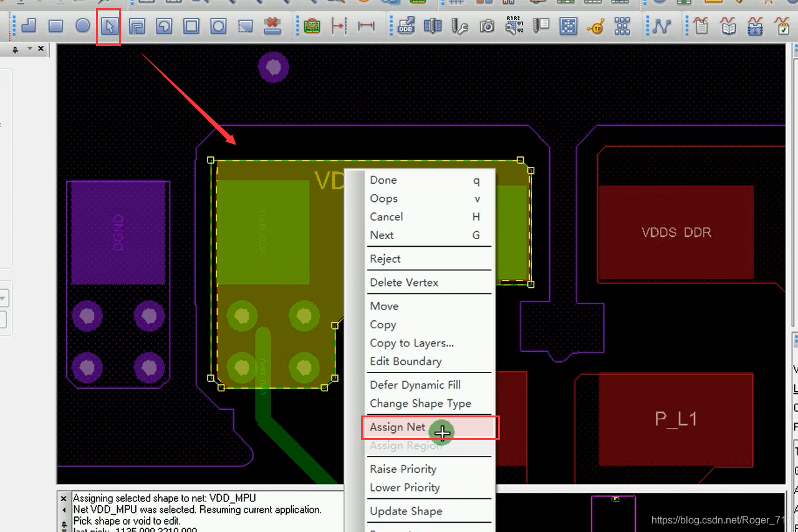Choose Assign Net from context menu
The image size is (798, 532).
coord(397,427)
